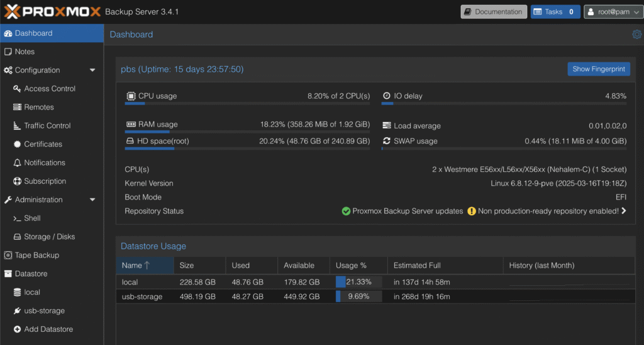Open the Shell page
Image resolution: width=644 pixels, height=345 pixels.
[x=52, y=218]
